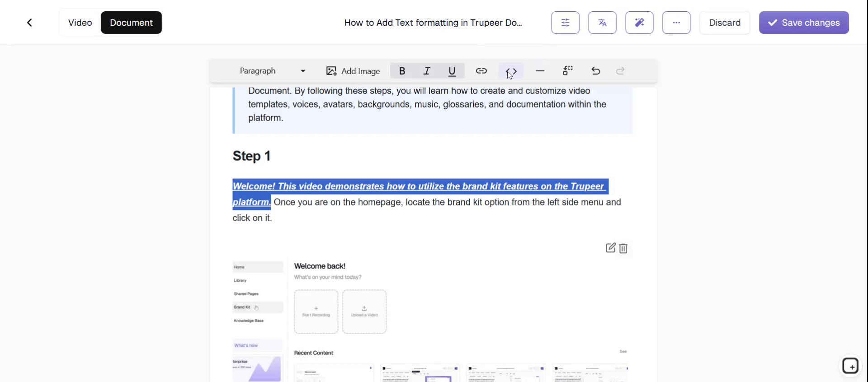Add Image to the document

click(x=353, y=71)
